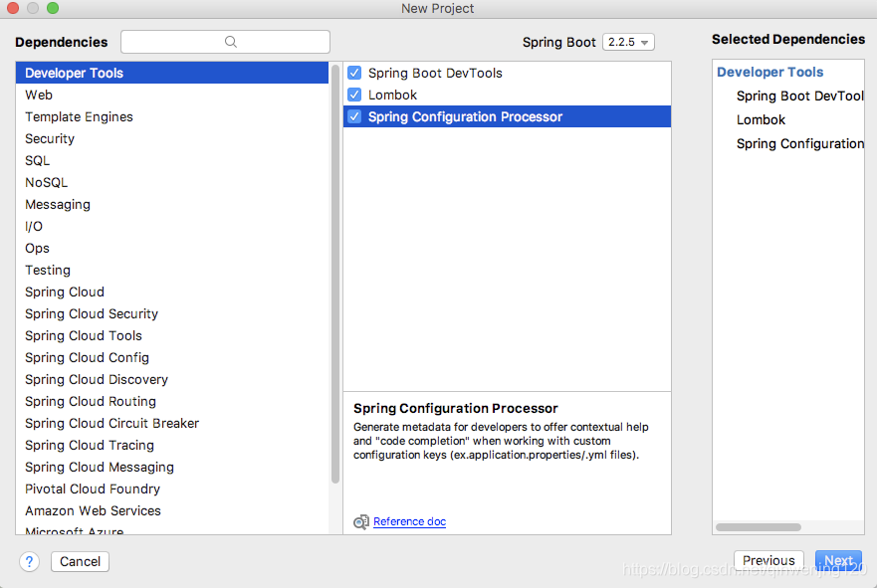Select the Spring Boot DevTools row
Screen dimensions: 877x588
(508, 73)
